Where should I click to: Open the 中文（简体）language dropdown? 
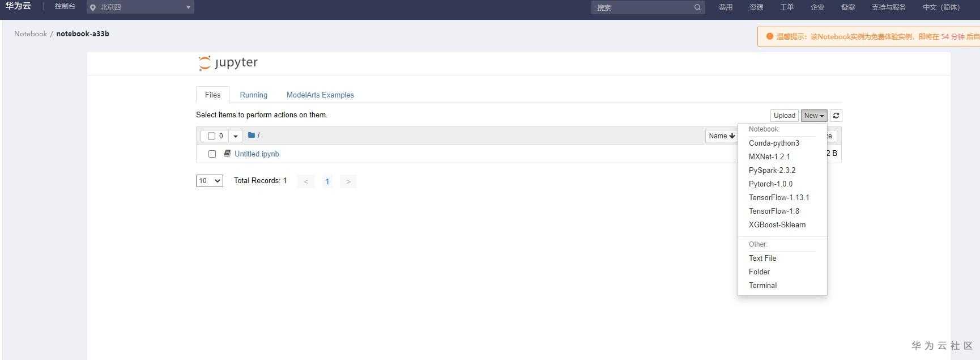(x=943, y=7)
